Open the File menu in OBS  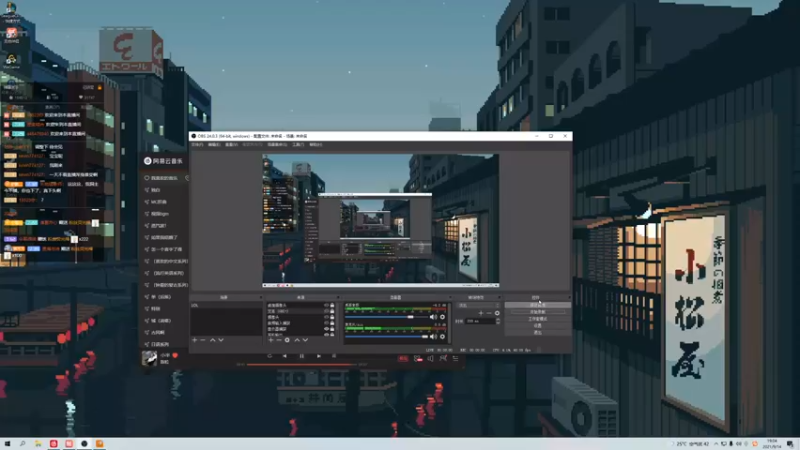(x=197, y=145)
